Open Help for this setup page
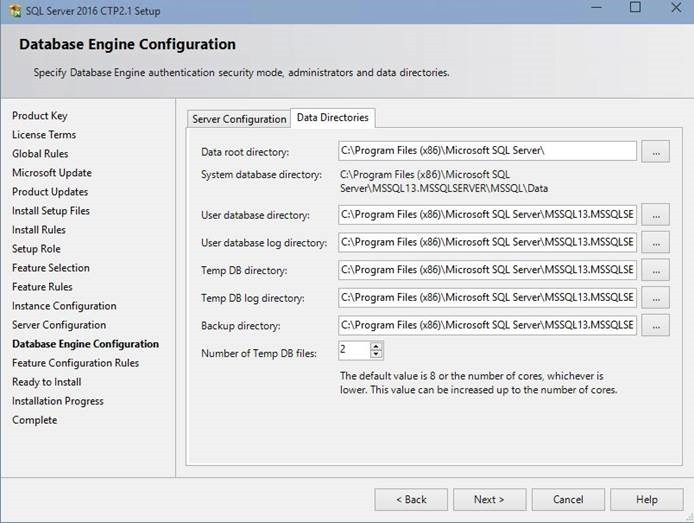This screenshot has height=523, width=694. click(647, 500)
